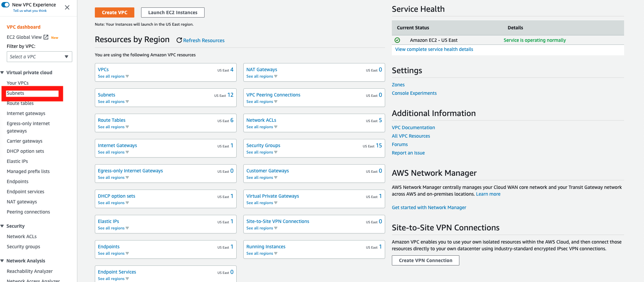Open Managed prefix lists sidebar item
This screenshot has height=282, width=644.
pos(28,171)
